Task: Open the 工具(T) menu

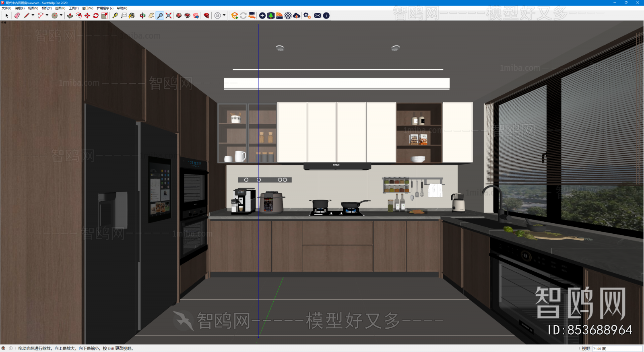Action: pyautogui.click(x=74, y=8)
